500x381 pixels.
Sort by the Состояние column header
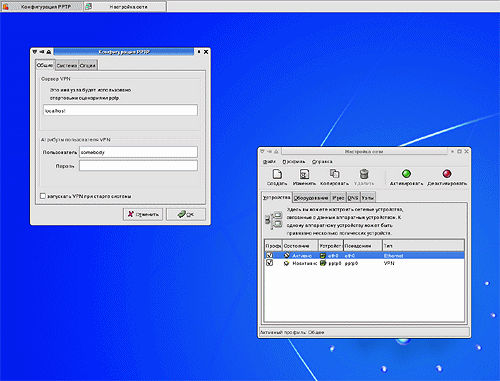pyautogui.click(x=300, y=246)
